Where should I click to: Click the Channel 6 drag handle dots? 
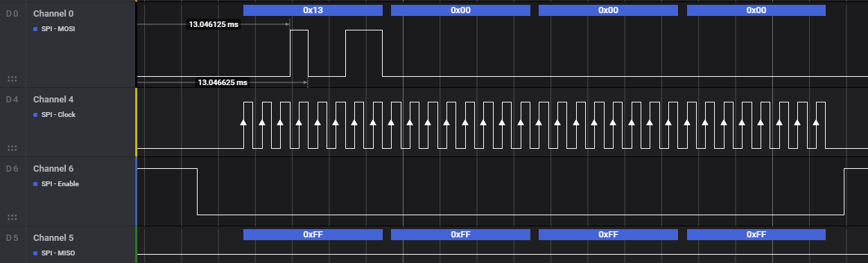tap(12, 217)
